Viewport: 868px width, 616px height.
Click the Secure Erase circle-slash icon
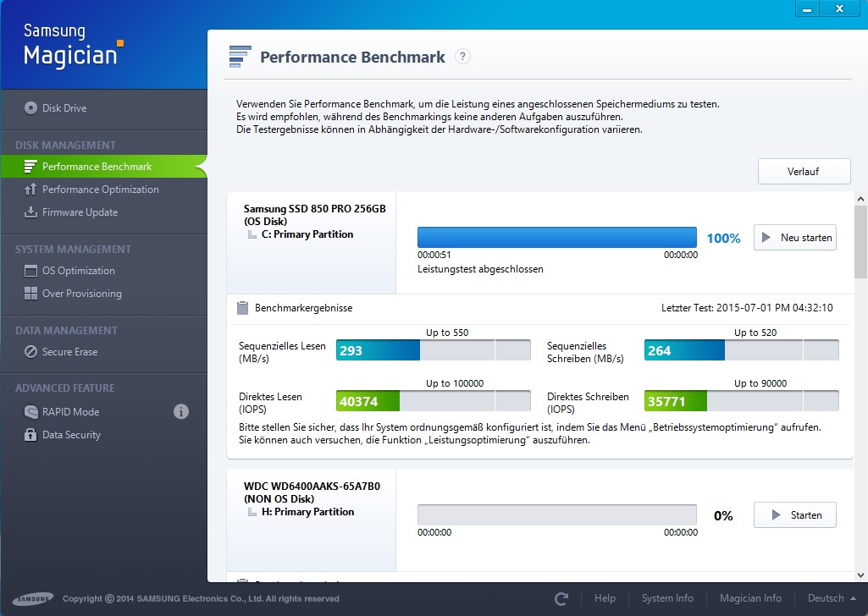[x=30, y=352]
